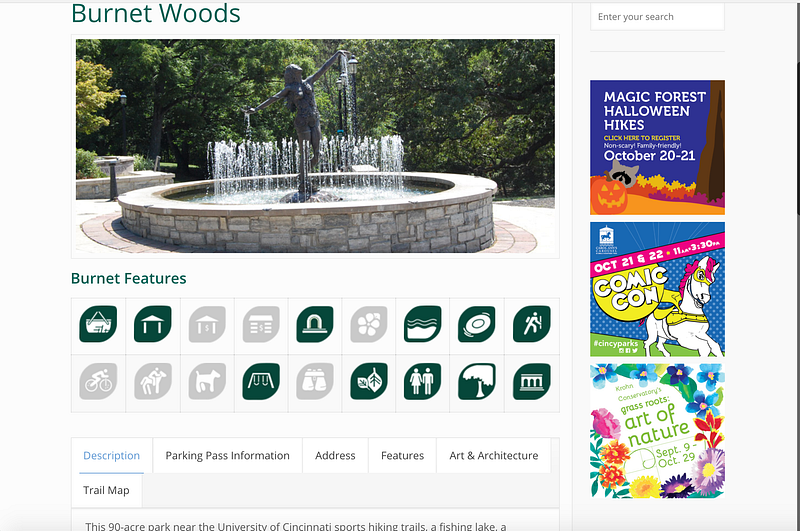Open the Art & Architecture tab

(494, 456)
